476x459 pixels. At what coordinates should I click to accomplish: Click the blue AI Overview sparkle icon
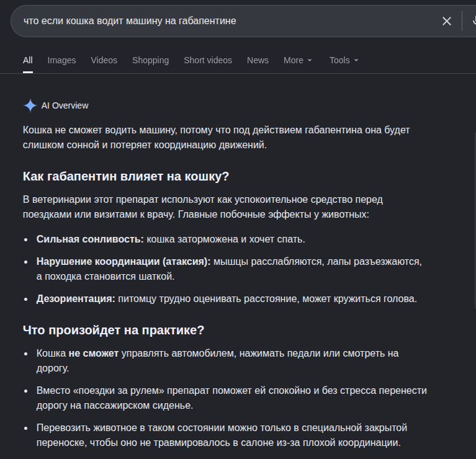(x=30, y=105)
